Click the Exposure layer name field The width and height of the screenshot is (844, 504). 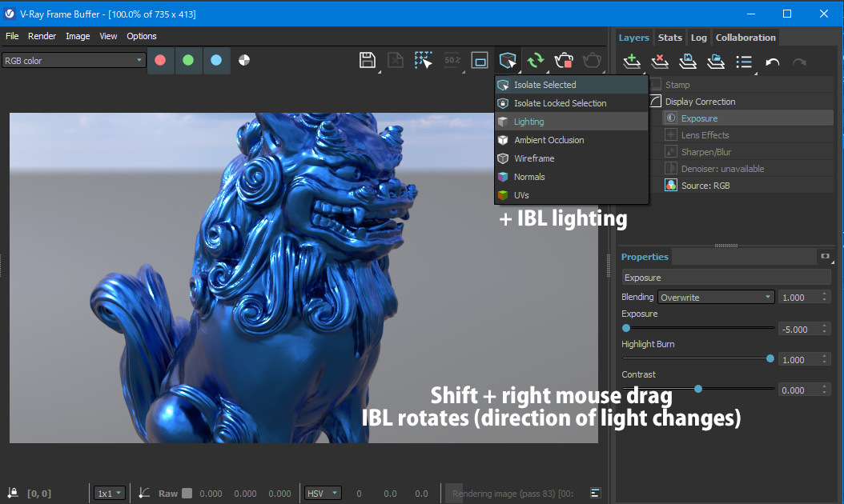point(726,278)
